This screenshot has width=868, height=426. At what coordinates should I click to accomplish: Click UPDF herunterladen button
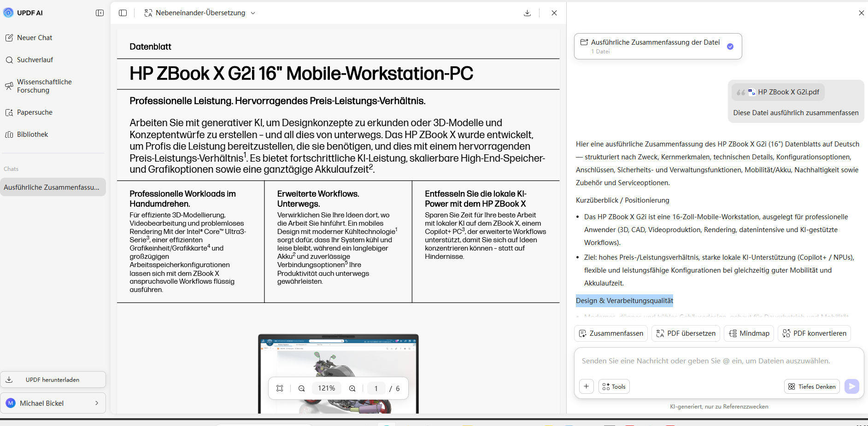53,379
